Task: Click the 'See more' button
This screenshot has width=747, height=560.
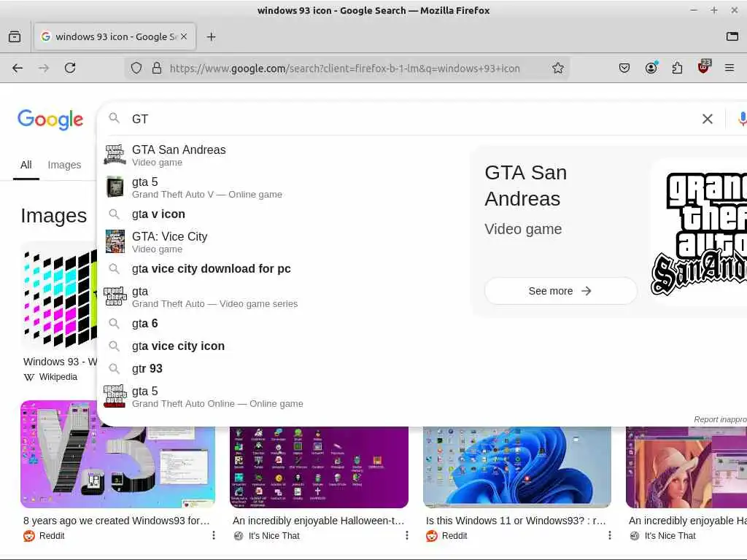Action: pyautogui.click(x=560, y=291)
